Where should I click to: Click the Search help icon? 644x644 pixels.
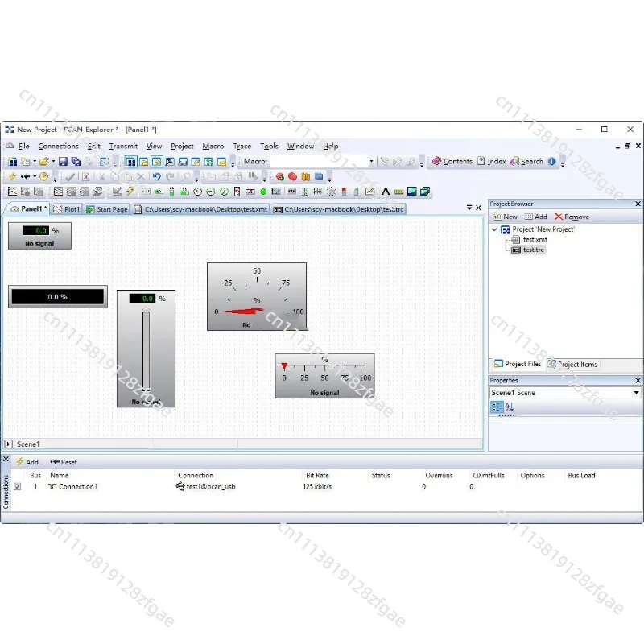514,161
